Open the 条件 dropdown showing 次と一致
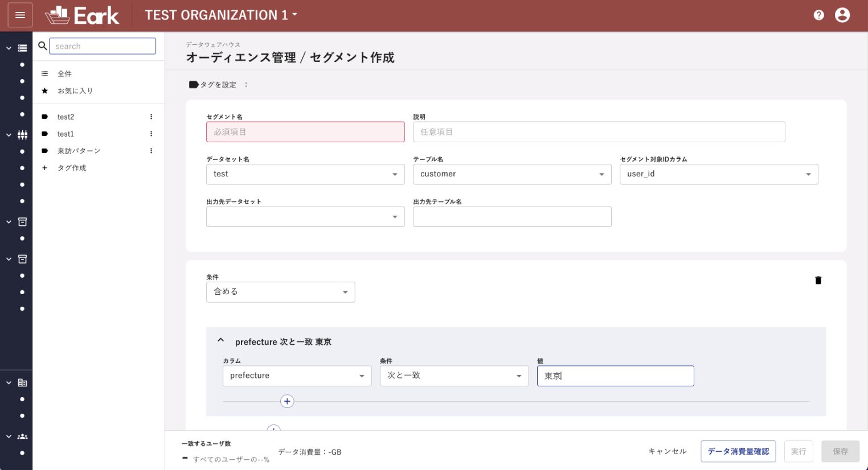 pos(454,376)
